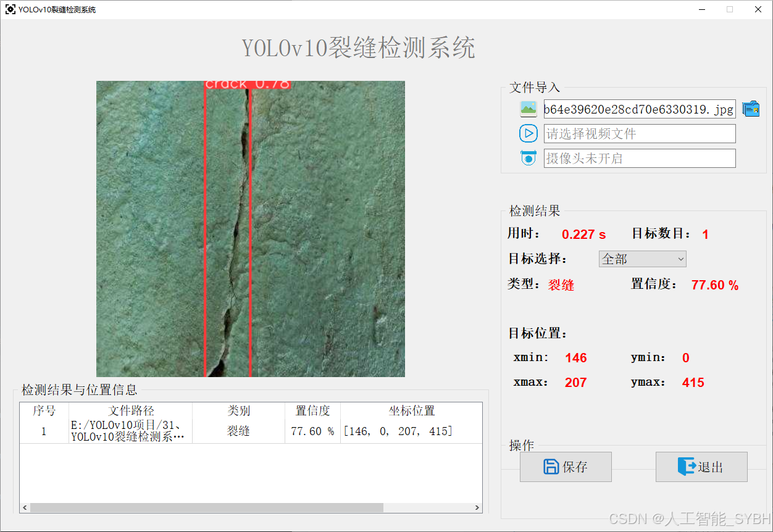This screenshot has width=773, height=532.
Task: Select table cell with sequence number 1
Action: pos(44,431)
